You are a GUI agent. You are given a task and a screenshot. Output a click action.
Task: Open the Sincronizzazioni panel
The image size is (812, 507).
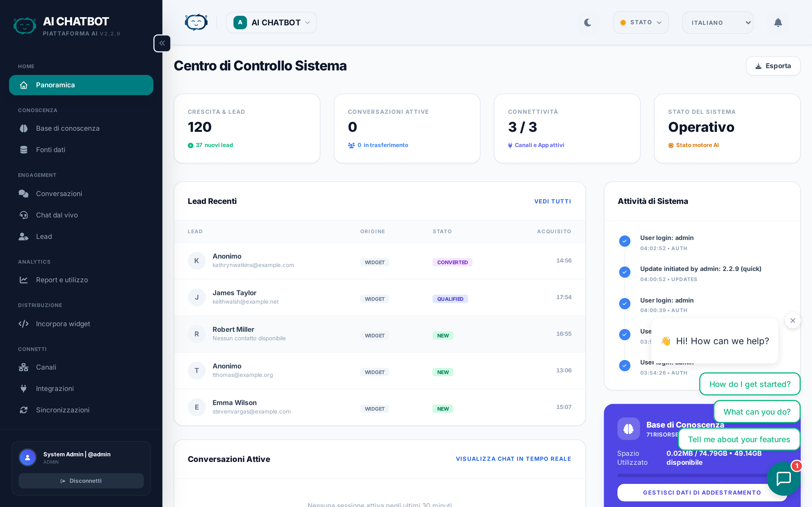(x=62, y=410)
